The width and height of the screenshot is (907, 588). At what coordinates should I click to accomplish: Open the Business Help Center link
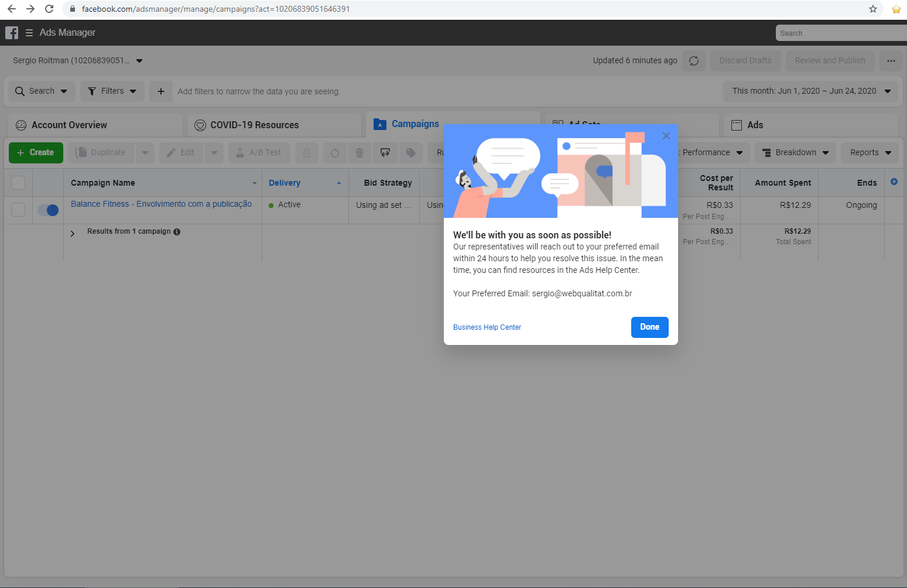pyautogui.click(x=487, y=327)
